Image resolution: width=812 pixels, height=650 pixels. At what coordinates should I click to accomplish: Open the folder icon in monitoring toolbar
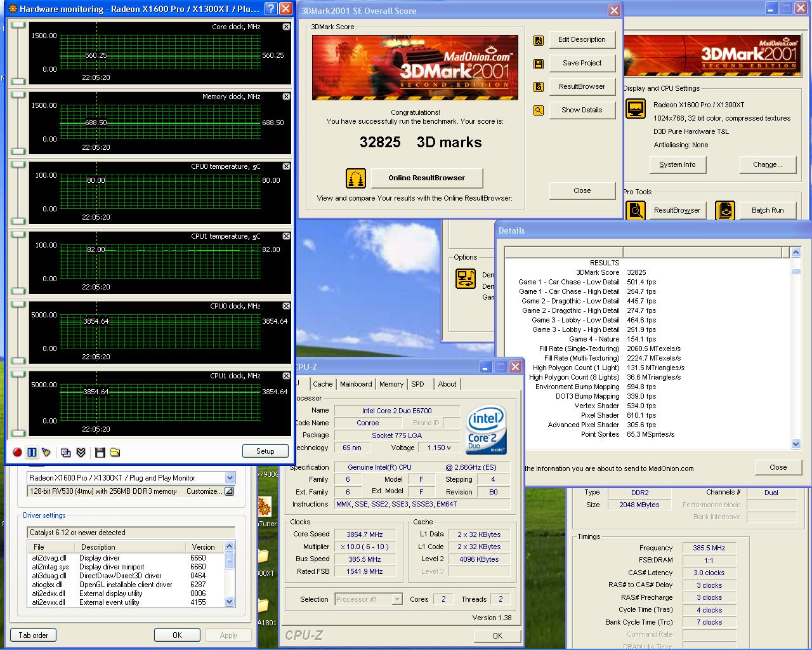pos(115,452)
